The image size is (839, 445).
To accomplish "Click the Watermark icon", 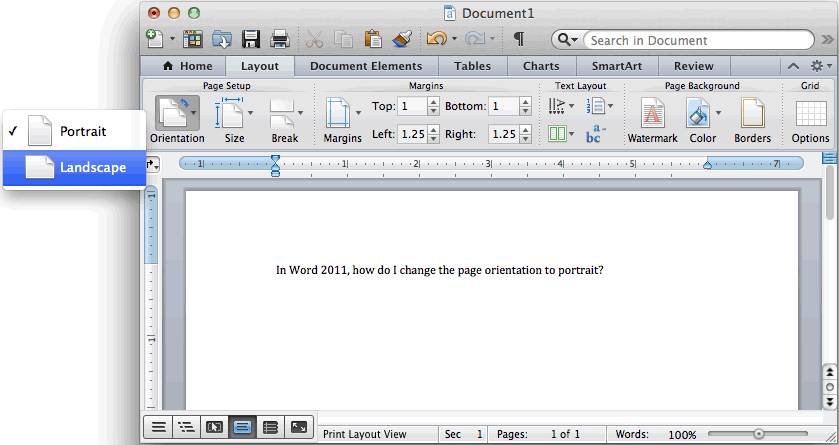I will pyautogui.click(x=652, y=113).
